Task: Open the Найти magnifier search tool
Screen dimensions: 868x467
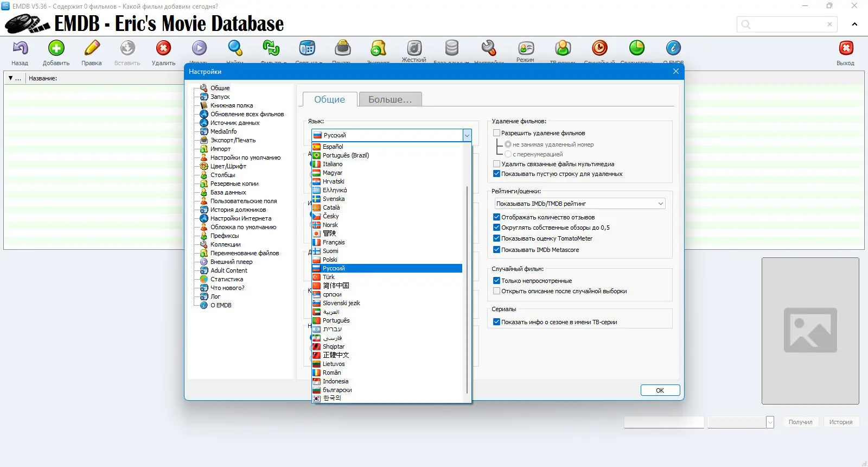Action: [235, 48]
